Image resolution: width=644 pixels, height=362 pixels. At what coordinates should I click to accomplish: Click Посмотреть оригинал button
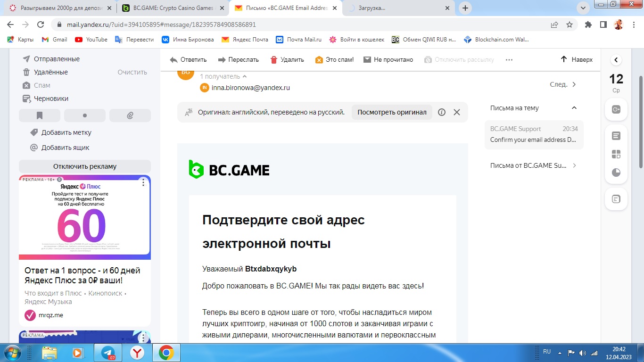click(392, 112)
